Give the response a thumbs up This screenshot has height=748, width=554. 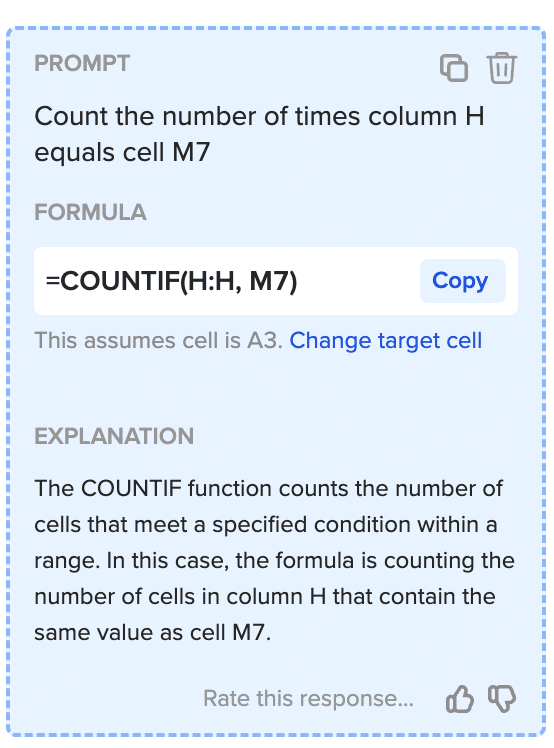[x=460, y=699]
